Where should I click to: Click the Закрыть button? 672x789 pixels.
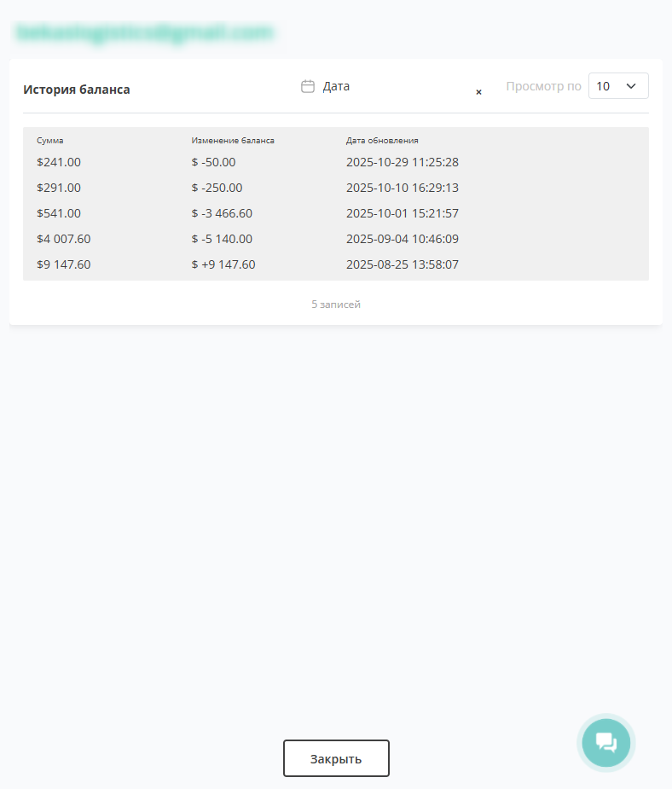coord(336,758)
